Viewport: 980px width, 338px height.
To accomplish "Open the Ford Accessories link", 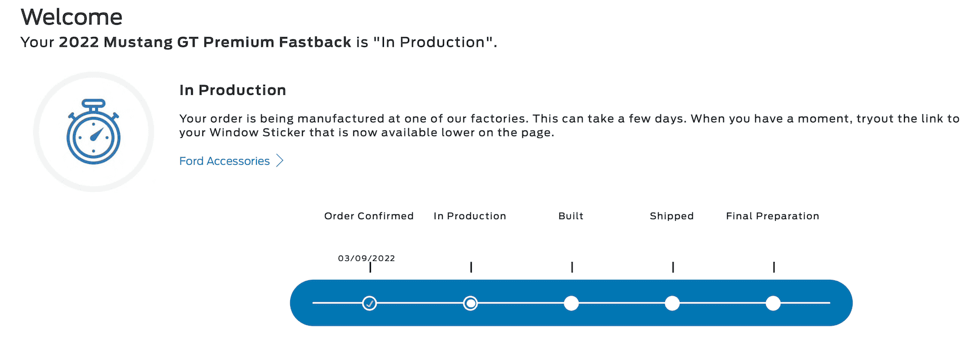I will 225,161.
